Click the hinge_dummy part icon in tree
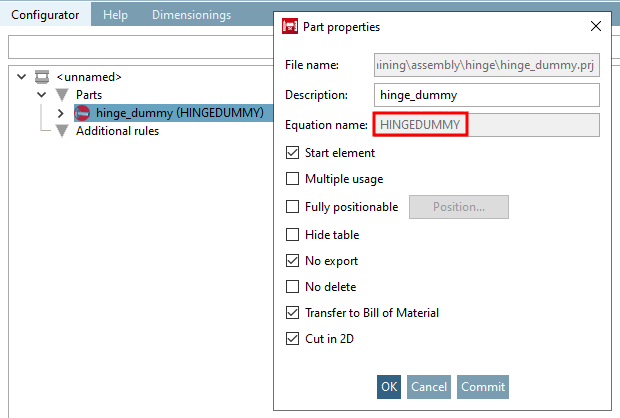Screen dimensions: 620x418 point(83,113)
